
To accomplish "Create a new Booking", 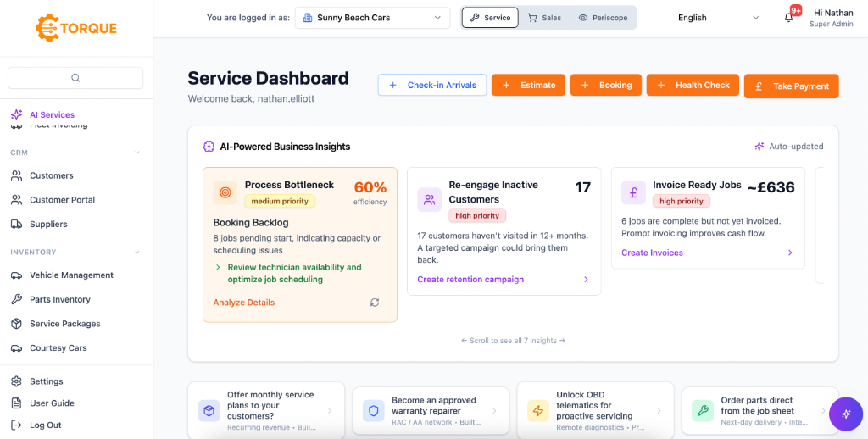I will (x=605, y=86).
